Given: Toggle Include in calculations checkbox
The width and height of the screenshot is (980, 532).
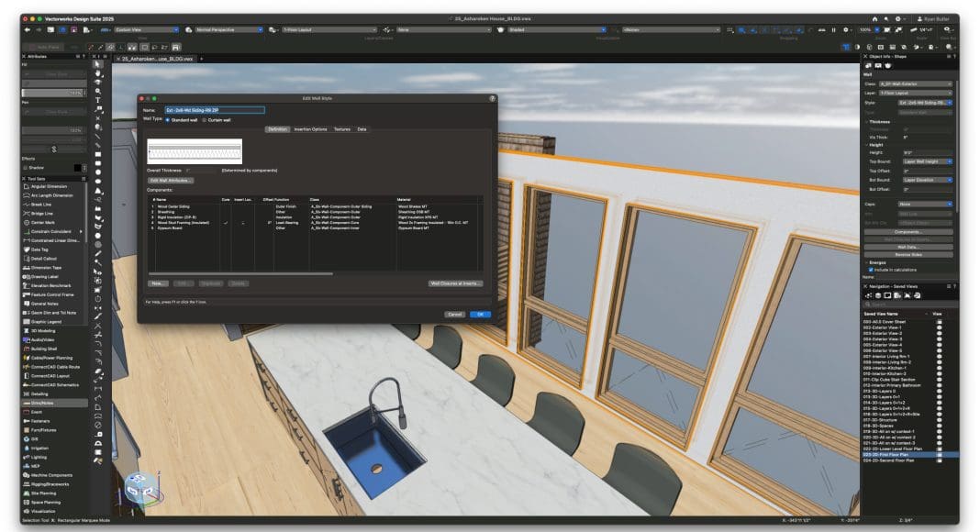Looking at the screenshot, I should pyautogui.click(x=873, y=267).
